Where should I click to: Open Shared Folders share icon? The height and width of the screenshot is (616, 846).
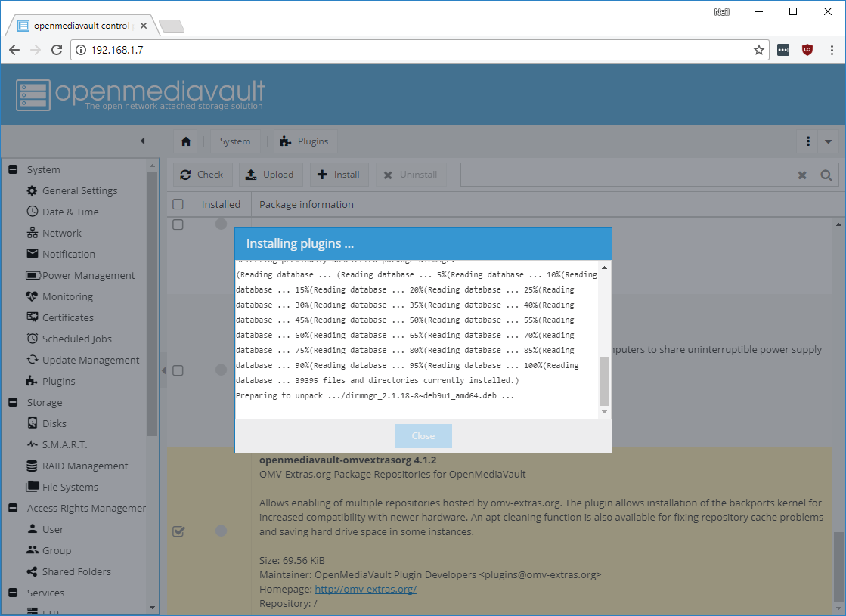tap(32, 571)
